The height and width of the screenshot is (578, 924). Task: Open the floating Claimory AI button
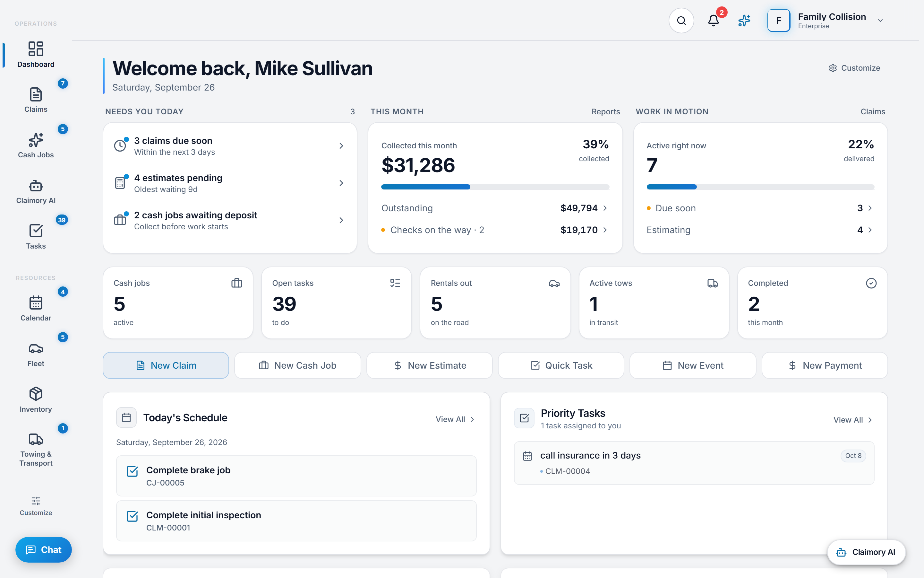866,552
